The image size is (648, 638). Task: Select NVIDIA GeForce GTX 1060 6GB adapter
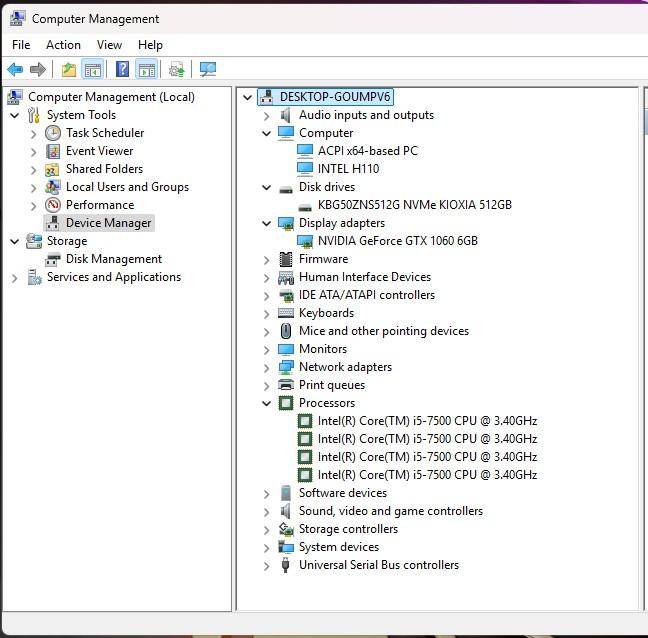pyautogui.click(x=398, y=240)
